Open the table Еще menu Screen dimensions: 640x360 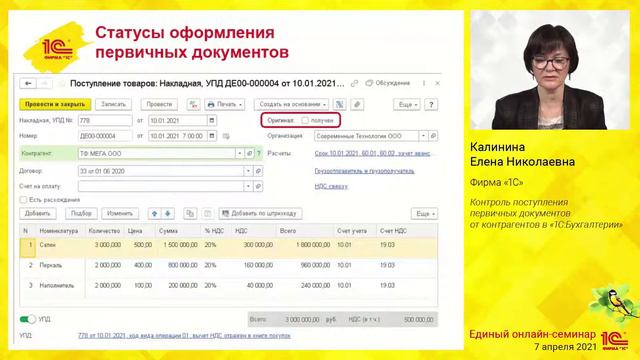pyautogui.click(x=424, y=213)
